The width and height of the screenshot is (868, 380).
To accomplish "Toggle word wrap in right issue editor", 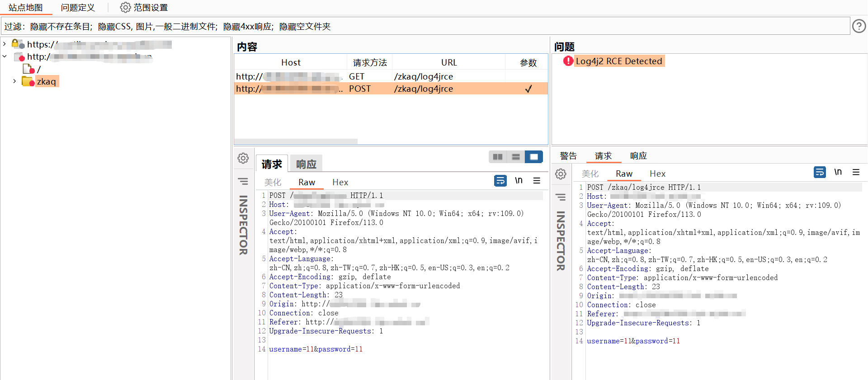I will (820, 172).
